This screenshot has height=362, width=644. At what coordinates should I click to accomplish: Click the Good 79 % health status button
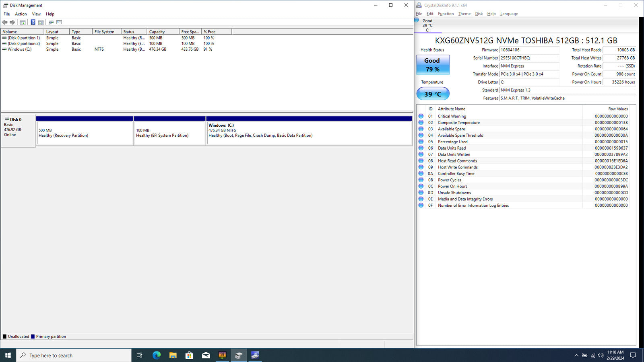click(x=433, y=64)
